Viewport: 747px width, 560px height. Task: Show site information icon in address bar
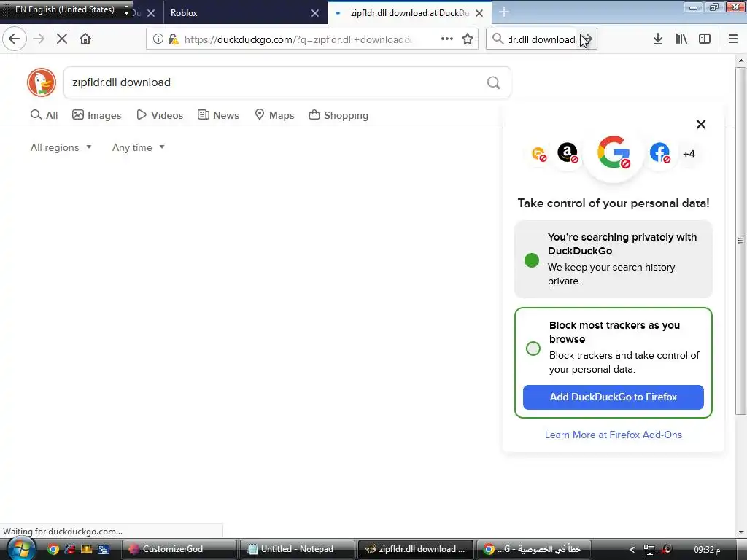coord(158,39)
